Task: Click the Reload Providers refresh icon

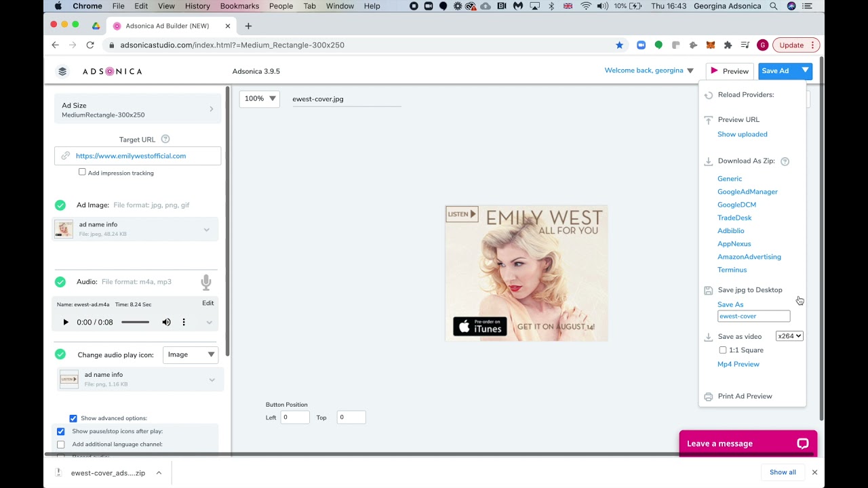Action: tap(709, 95)
